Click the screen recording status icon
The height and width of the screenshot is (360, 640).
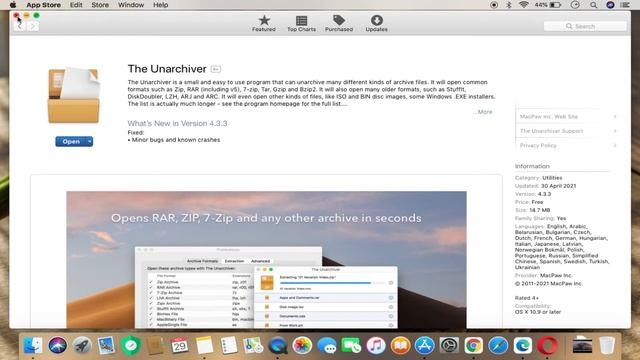click(x=494, y=5)
